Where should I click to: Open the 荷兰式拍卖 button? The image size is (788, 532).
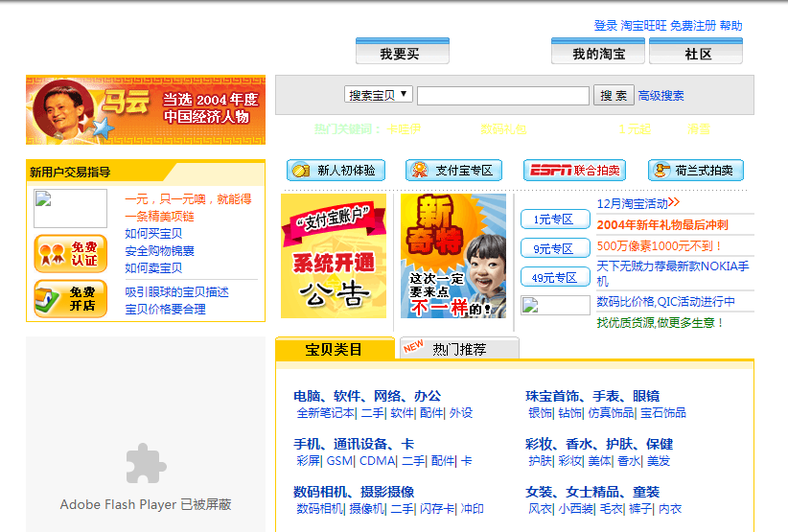click(696, 171)
